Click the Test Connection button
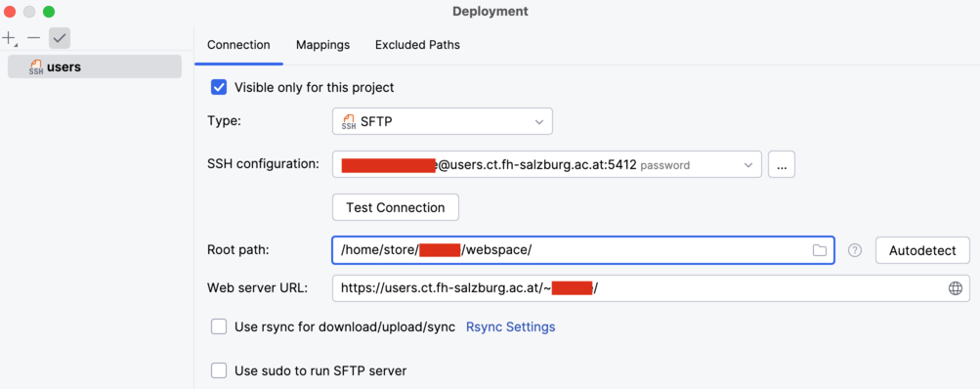Viewport: 980px width, 389px height. 396,207
